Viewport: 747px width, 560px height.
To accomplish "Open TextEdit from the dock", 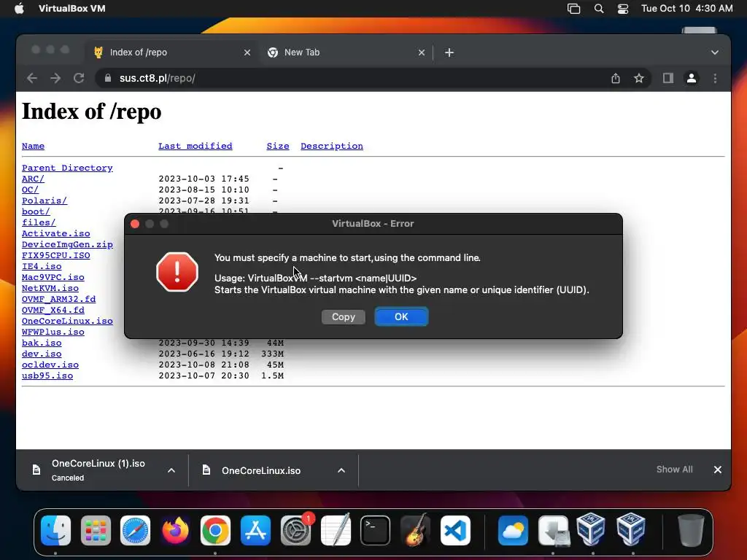I will click(x=336, y=530).
